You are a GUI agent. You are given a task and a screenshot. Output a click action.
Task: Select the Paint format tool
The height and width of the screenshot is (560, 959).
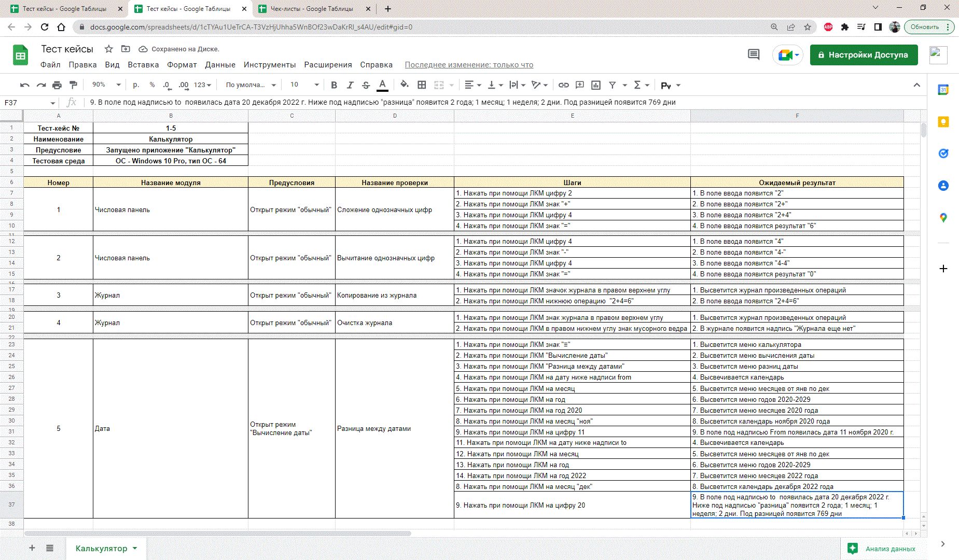point(73,85)
